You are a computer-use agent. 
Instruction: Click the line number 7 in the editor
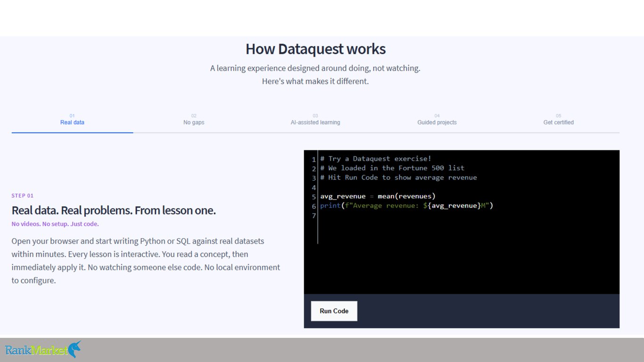(314, 216)
